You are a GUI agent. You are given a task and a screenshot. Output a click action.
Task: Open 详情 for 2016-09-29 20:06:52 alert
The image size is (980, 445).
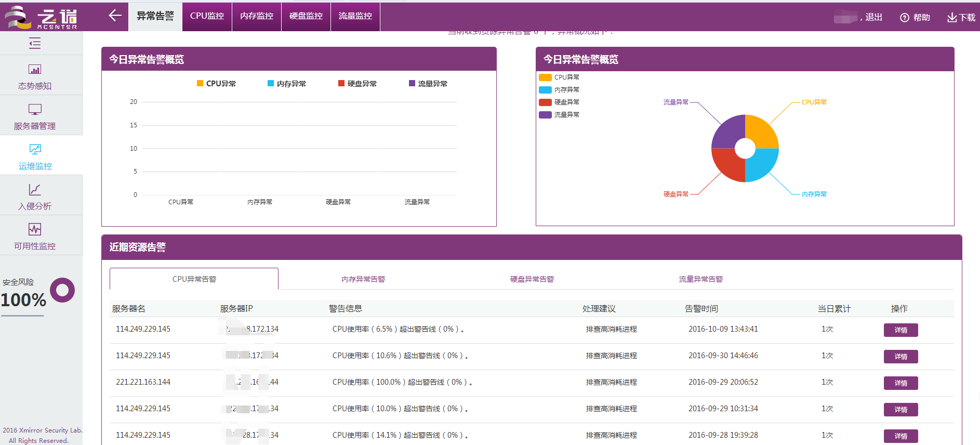[900, 383]
